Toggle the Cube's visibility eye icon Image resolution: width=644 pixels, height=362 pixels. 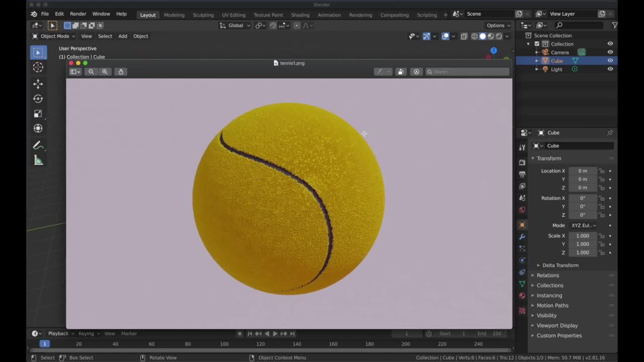(610, 60)
